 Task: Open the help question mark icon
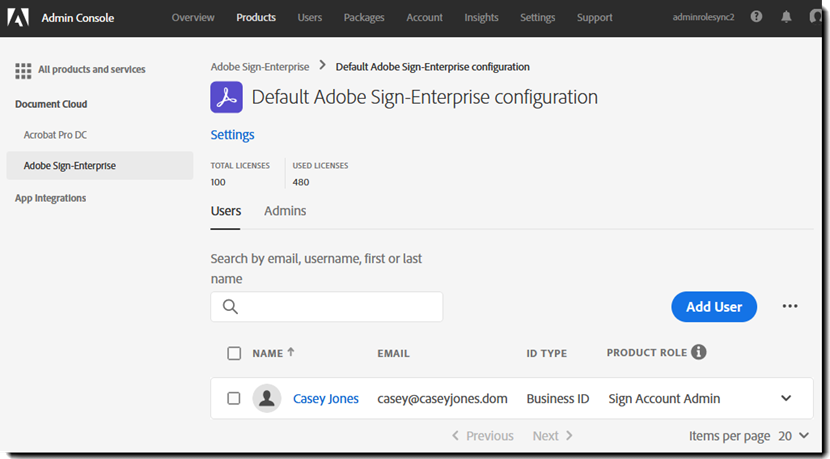coord(756,17)
